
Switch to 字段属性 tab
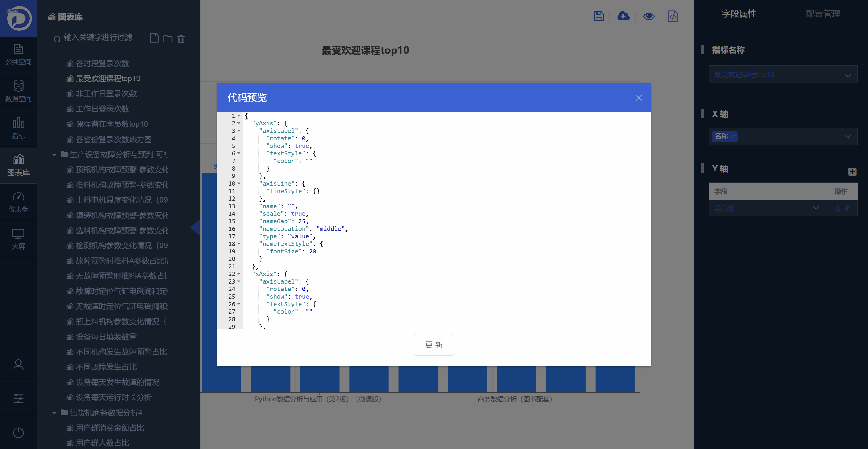pyautogui.click(x=739, y=14)
